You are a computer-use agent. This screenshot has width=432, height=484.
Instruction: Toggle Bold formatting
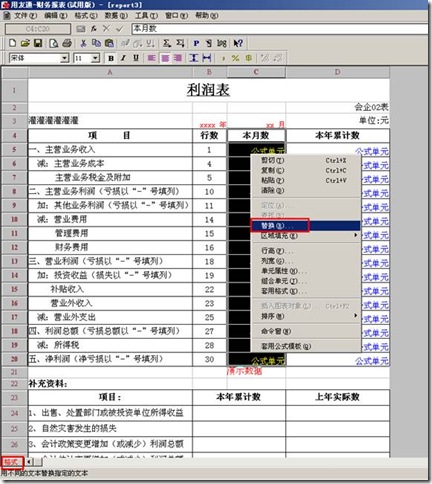111,58
